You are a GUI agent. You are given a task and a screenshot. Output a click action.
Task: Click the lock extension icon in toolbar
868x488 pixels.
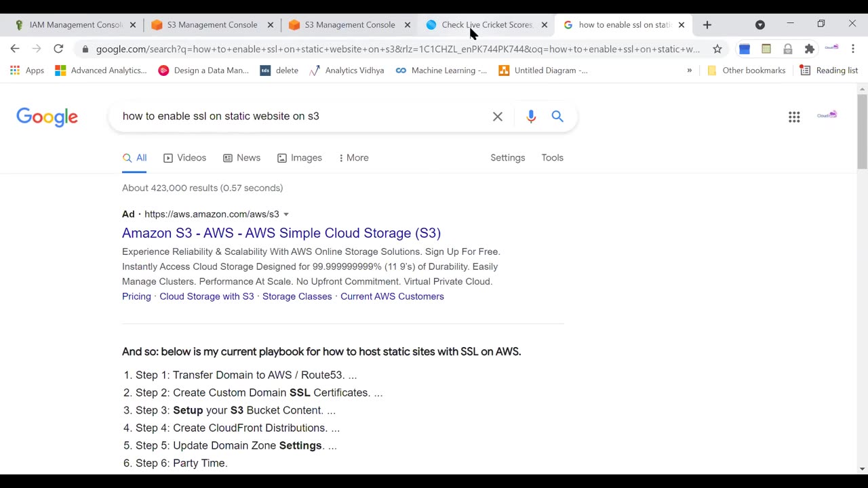(787, 49)
